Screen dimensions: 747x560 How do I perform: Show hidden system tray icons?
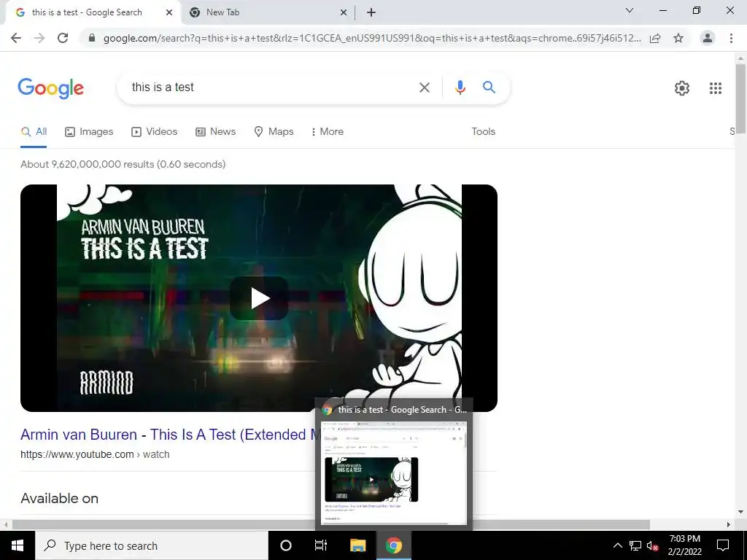point(617,545)
